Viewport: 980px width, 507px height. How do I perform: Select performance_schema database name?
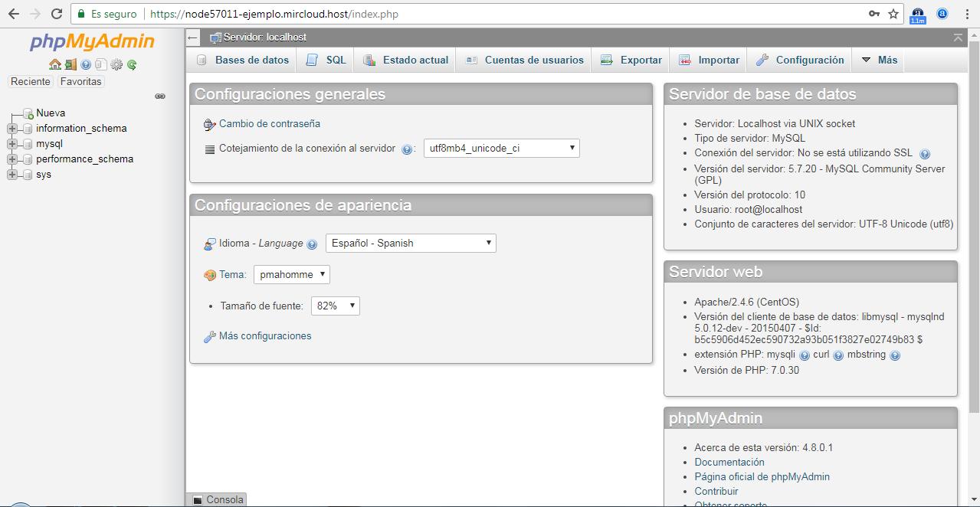tap(84, 159)
